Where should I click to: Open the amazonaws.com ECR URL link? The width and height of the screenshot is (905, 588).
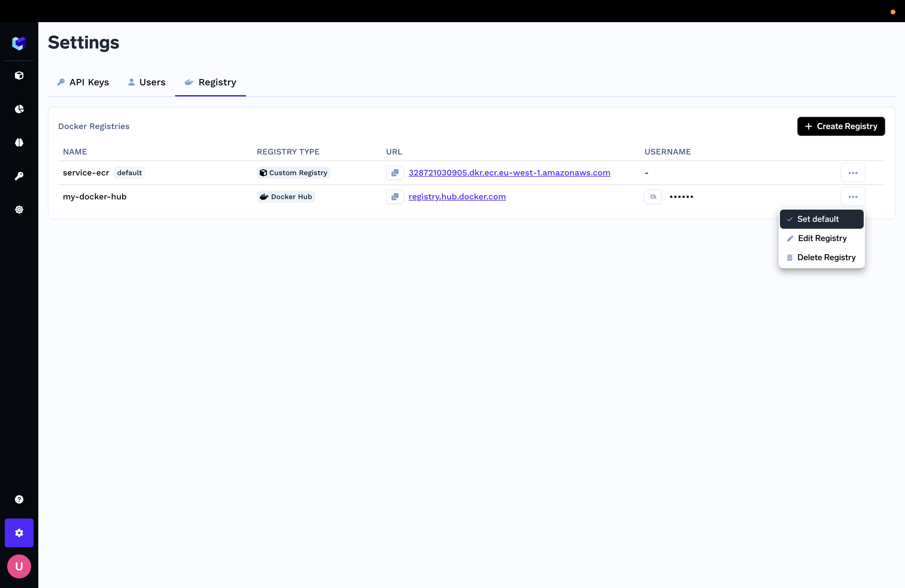click(509, 173)
